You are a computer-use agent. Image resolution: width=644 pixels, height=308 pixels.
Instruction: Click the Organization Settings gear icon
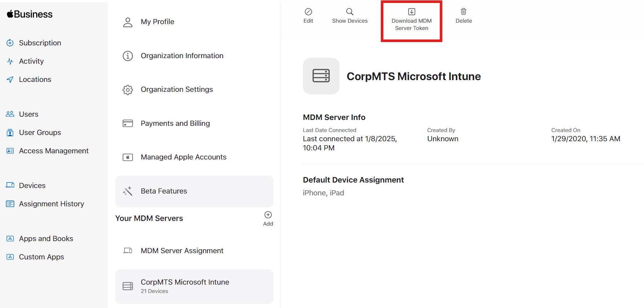pos(128,90)
